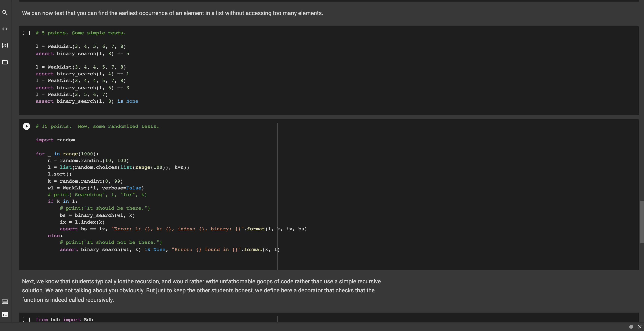
Task: Click the 'Next, we know that students' paragraph
Action: 201,291
